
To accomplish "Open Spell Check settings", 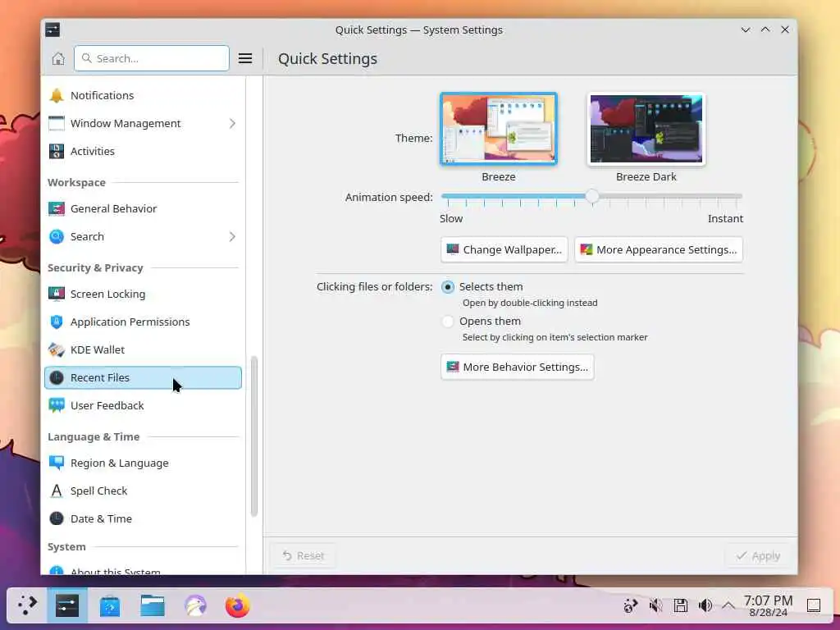I will [x=143, y=491].
